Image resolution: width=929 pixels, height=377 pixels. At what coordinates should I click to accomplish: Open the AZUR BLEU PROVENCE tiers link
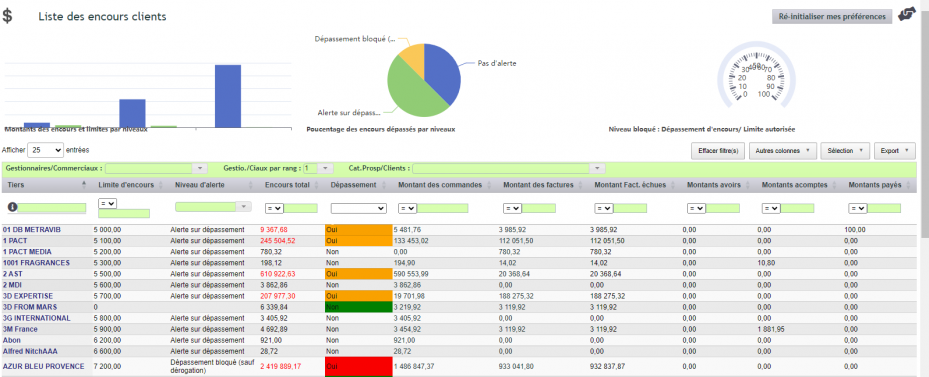point(44,366)
